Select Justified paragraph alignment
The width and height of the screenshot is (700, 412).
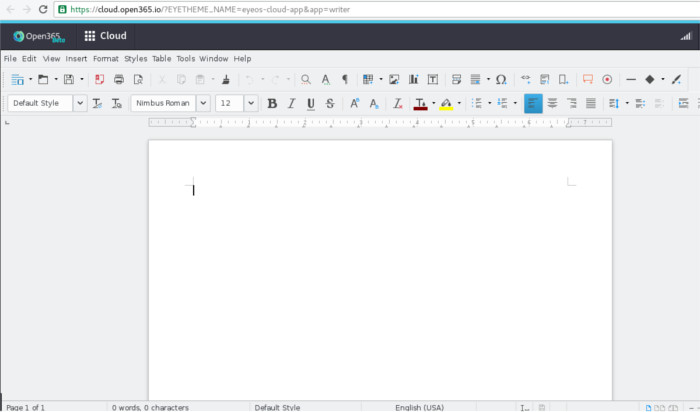591,104
